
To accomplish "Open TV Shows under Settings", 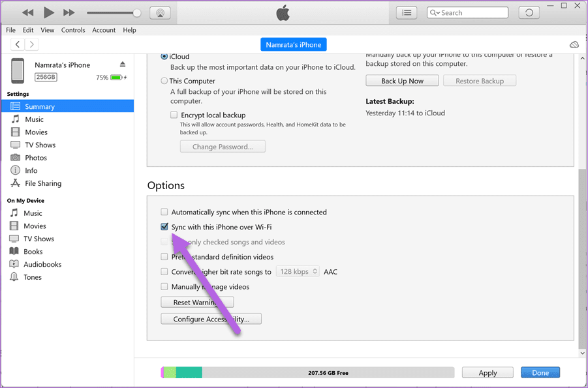I will [40, 145].
